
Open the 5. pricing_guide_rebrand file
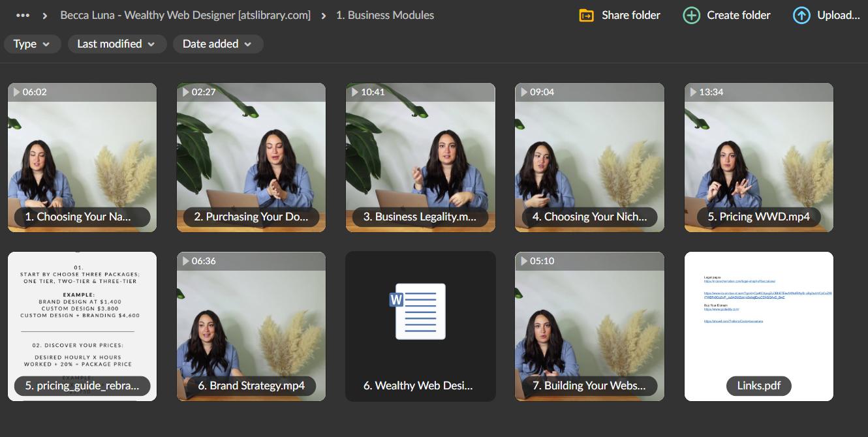(x=82, y=326)
